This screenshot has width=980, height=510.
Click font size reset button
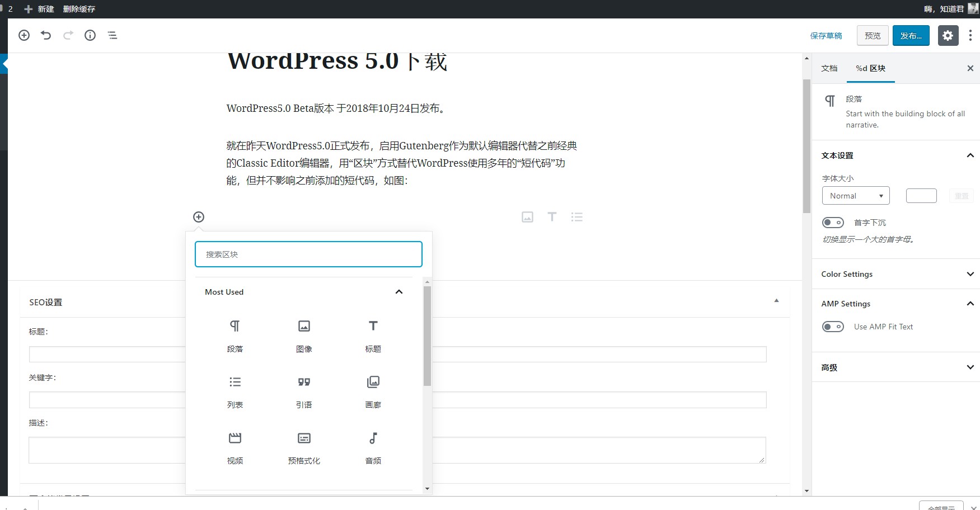tap(962, 196)
